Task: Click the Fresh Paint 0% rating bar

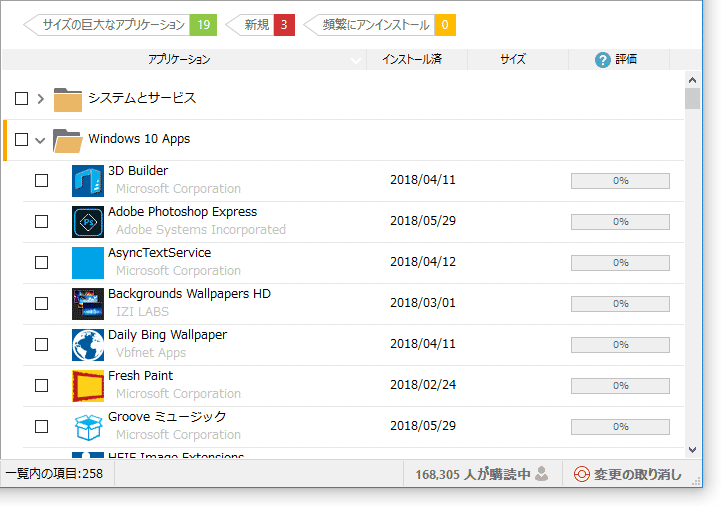Action: tap(620, 385)
